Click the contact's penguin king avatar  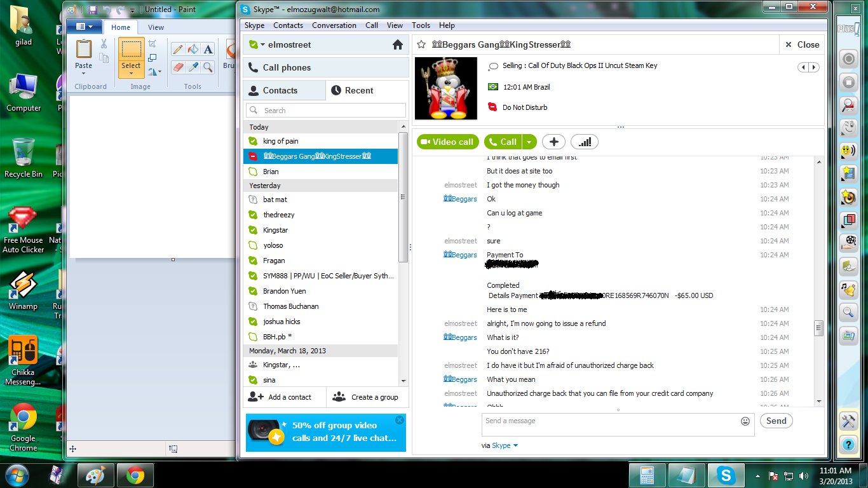446,88
